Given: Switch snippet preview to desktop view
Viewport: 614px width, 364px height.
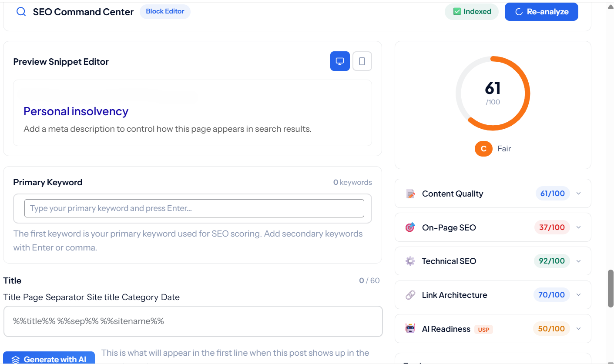Looking at the screenshot, I should coord(340,61).
